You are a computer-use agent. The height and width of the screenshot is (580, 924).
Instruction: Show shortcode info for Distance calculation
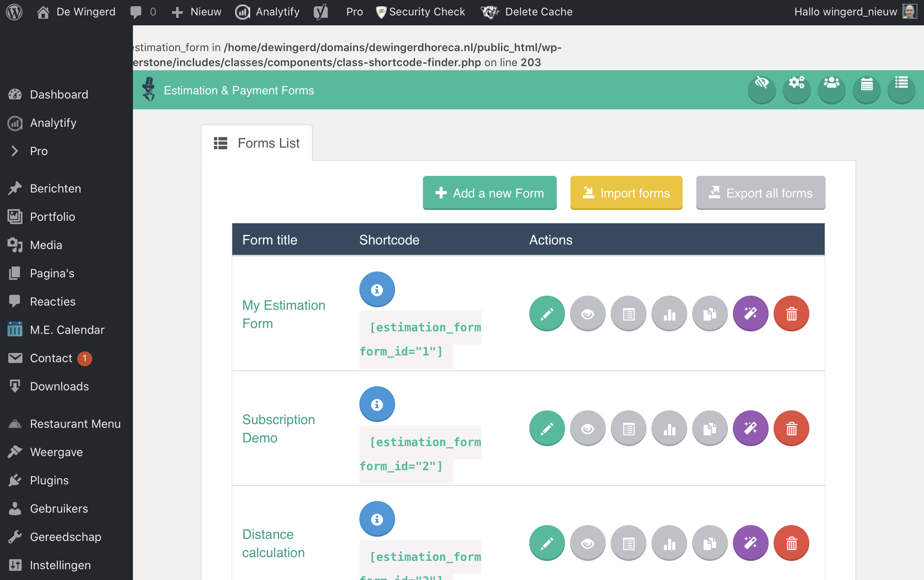[x=377, y=519]
